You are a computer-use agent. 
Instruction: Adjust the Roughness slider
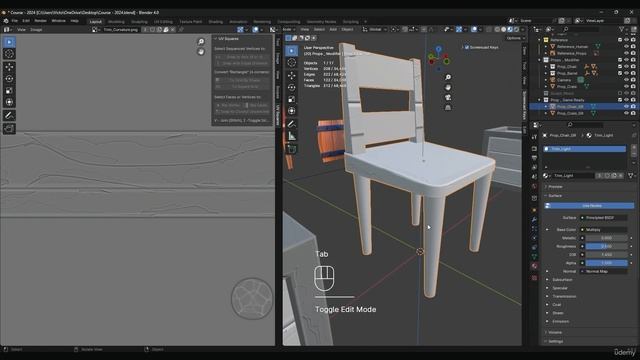click(607, 247)
